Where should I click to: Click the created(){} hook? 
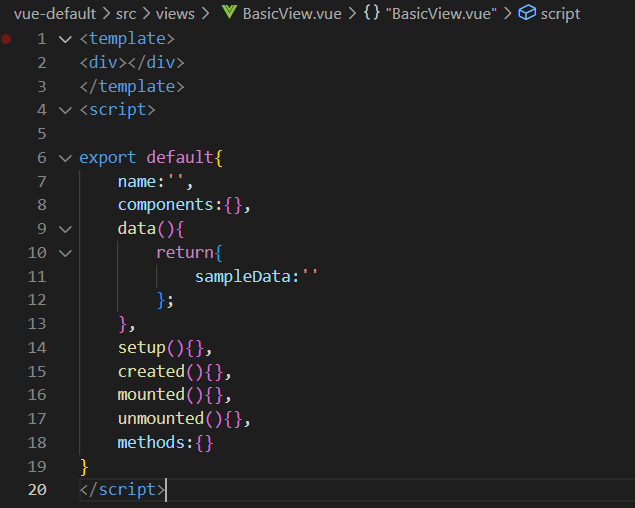coord(175,371)
